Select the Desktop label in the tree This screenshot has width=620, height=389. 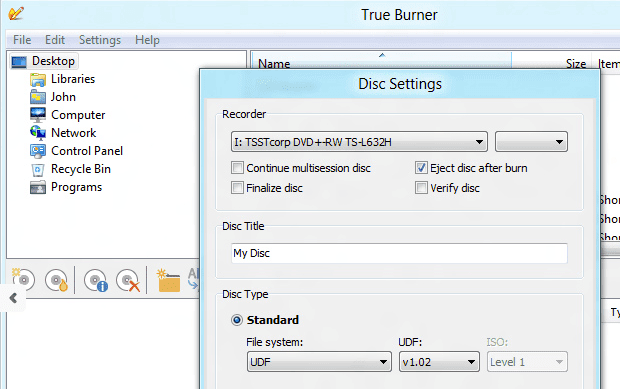pos(53,61)
